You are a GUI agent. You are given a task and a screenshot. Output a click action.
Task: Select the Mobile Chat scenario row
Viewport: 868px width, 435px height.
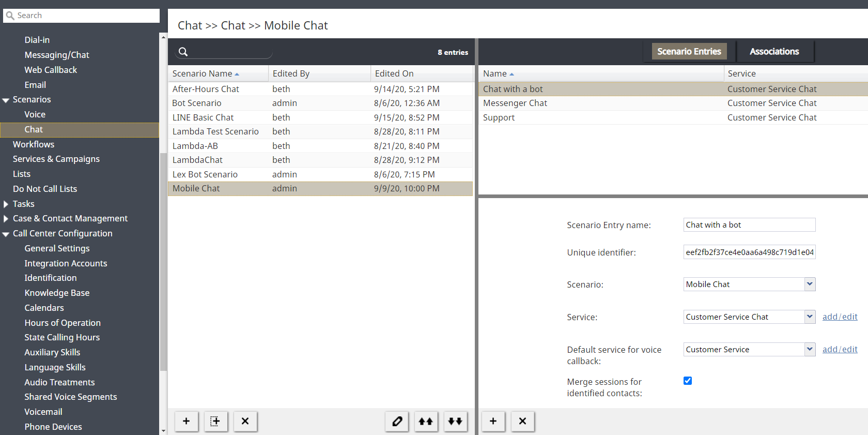tap(320, 188)
